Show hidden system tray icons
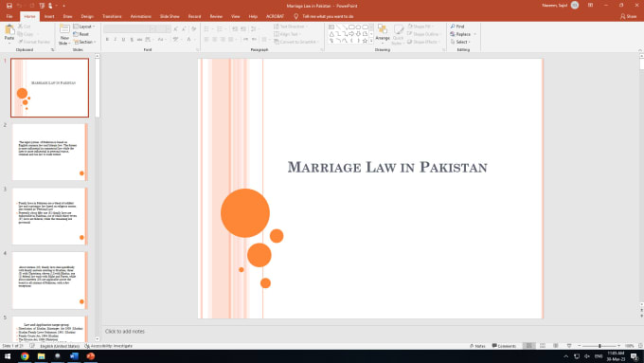The image size is (644, 363). (x=566, y=356)
